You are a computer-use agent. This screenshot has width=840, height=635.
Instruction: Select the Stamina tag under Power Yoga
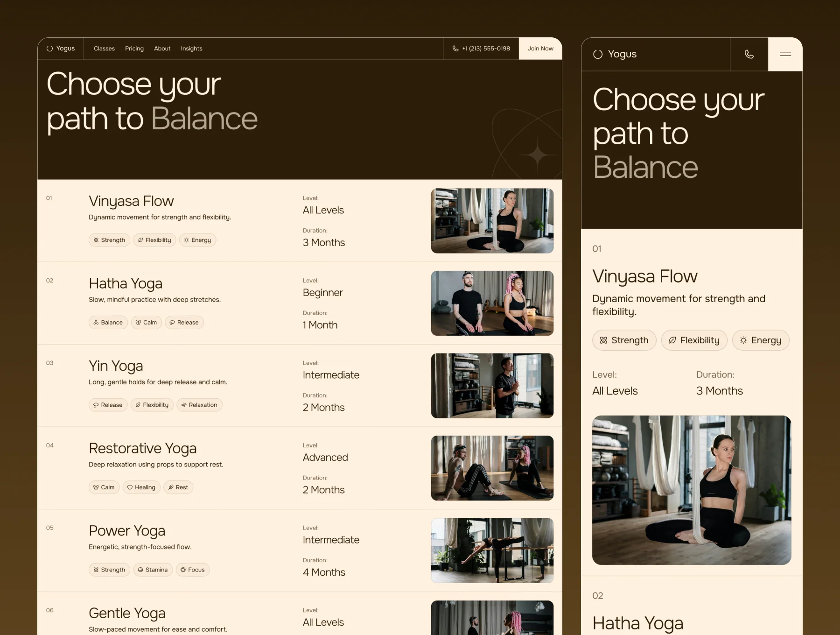coord(153,570)
